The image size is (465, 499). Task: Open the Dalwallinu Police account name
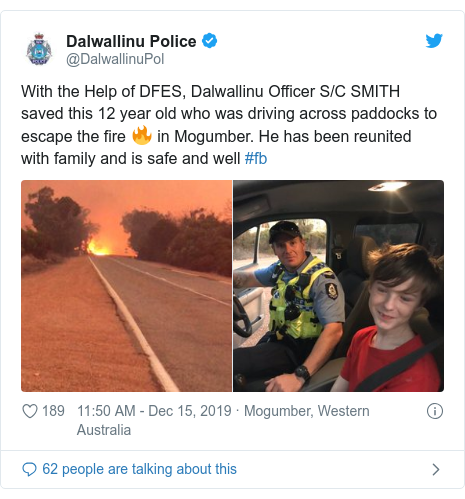(131, 41)
